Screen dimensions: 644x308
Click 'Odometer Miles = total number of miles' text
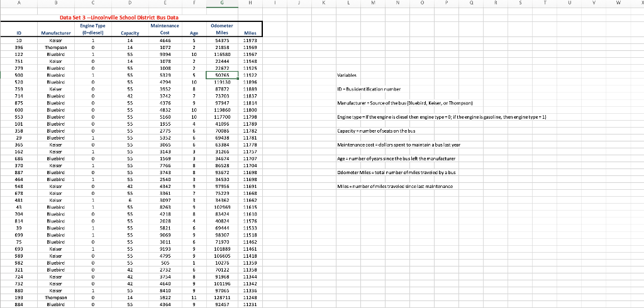tap(396, 172)
